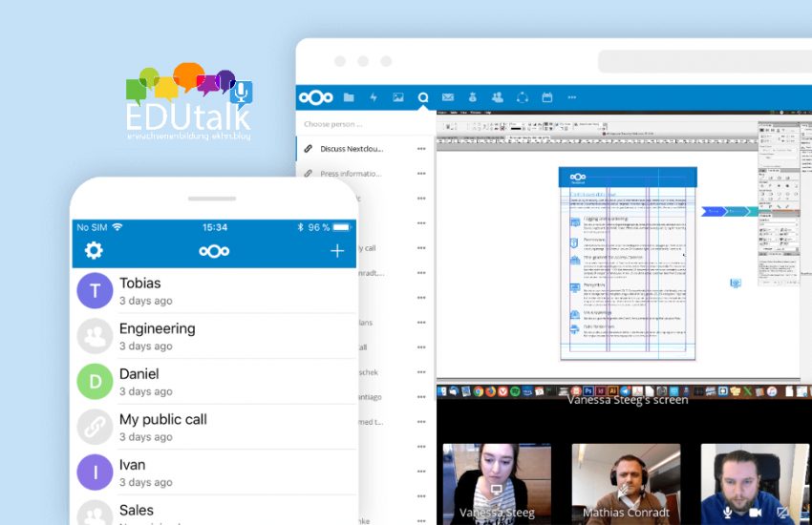Open options menu for the '...med t...' row
The height and width of the screenshot is (525, 812).
tap(421, 422)
